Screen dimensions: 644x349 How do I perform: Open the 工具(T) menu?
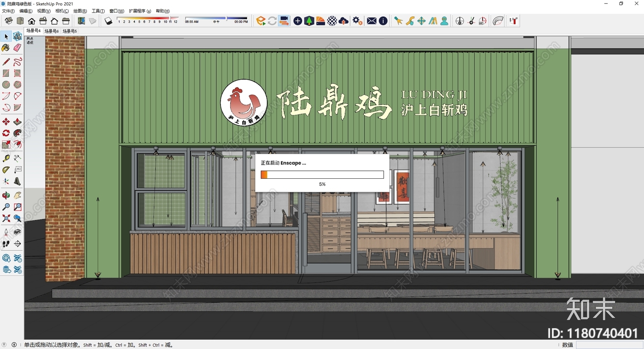point(98,11)
